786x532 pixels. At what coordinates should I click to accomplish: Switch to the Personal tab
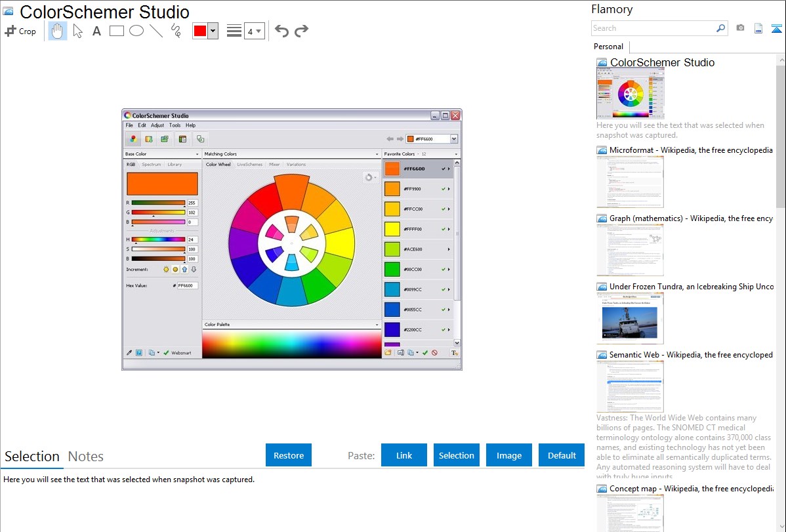tap(609, 47)
